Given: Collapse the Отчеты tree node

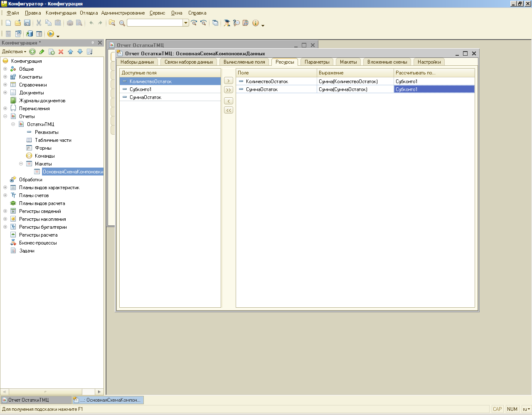Looking at the screenshot, I should click(5, 116).
